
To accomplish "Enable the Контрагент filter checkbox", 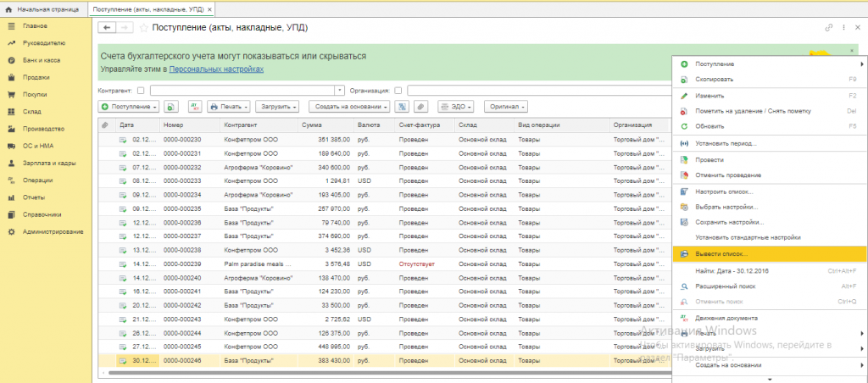I will point(141,90).
